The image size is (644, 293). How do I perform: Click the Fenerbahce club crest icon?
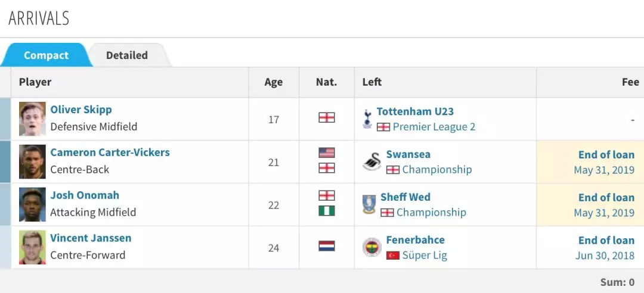pos(371,247)
